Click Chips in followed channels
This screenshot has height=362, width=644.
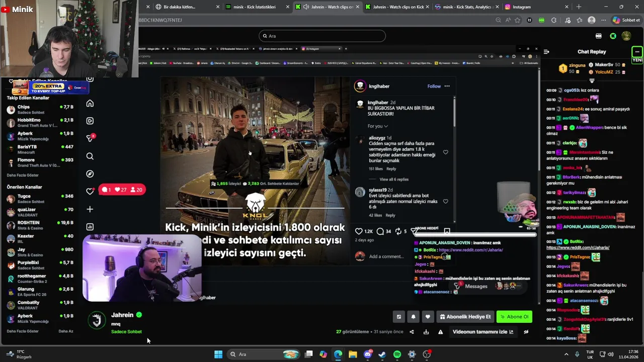click(40, 109)
